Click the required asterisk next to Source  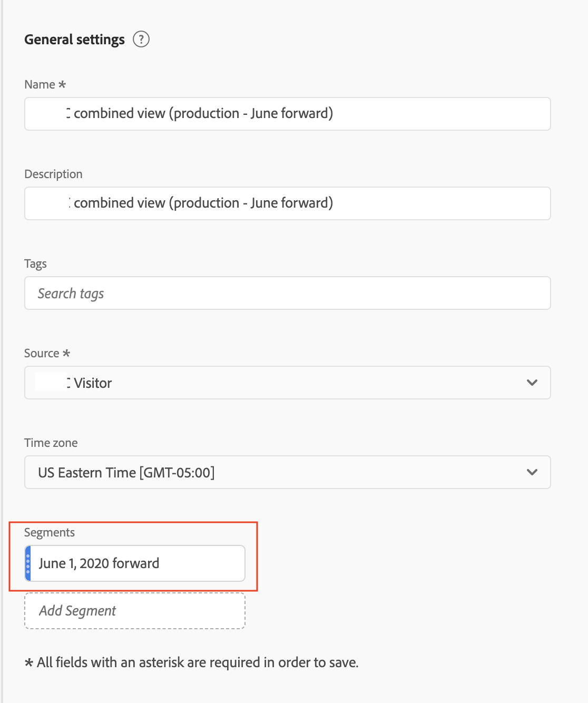click(x=66, y=353)
